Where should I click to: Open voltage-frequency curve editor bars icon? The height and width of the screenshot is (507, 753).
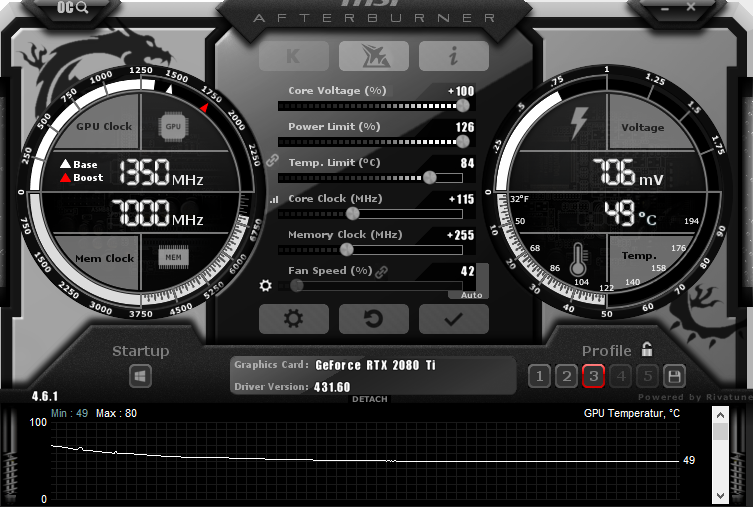pyautogui.click(x=274, y=199)
